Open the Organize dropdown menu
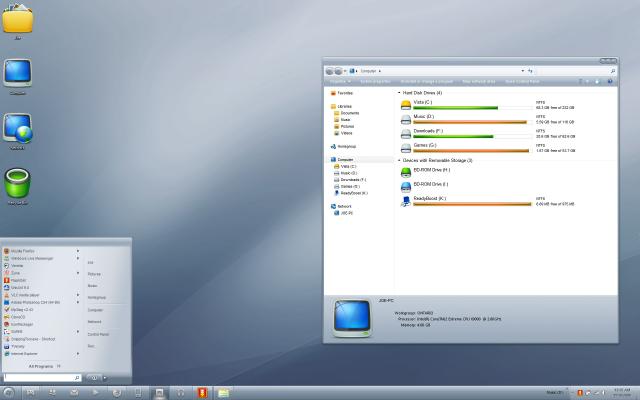This screenshot has width=640, height=400. (340, 82)
